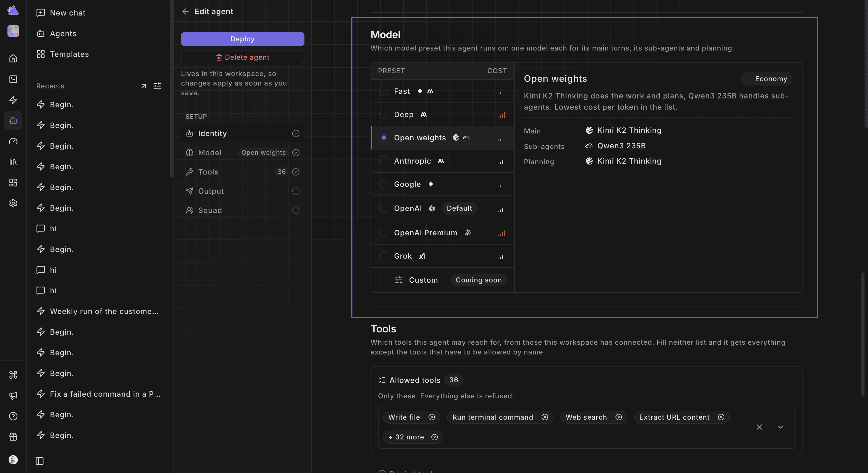The image size is (868, 473).
Task: Click the Recents sidebar scrollbar
Action: click(x=171, y=88)
